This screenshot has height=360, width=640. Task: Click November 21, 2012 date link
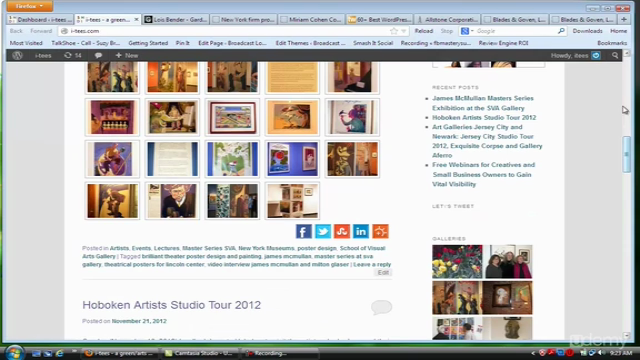[x=139, y=321]
